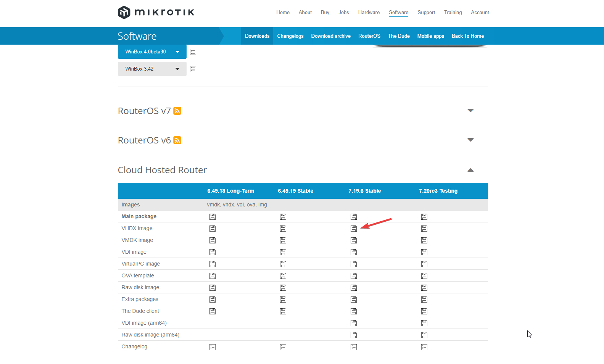Image resolution: width=604 pixels, height=364 pixels.
Task: Open Buy page link
Action: pos(325,12)
